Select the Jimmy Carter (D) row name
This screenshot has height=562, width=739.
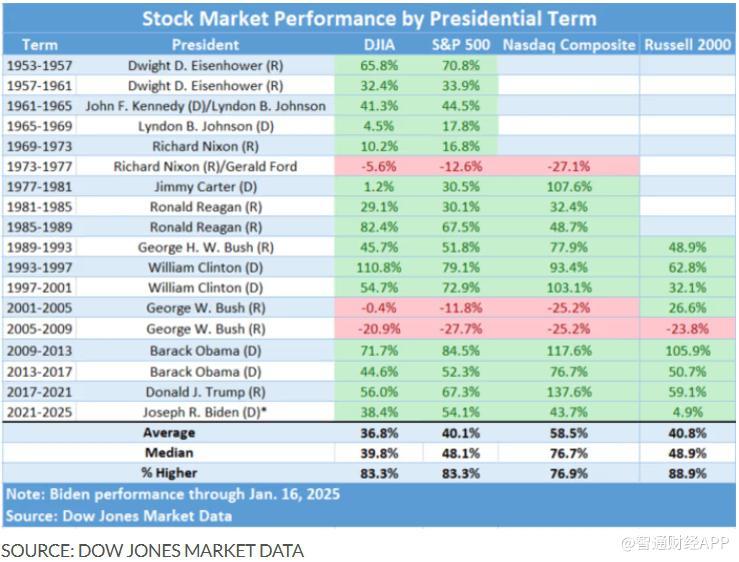(x=205, y=187)
